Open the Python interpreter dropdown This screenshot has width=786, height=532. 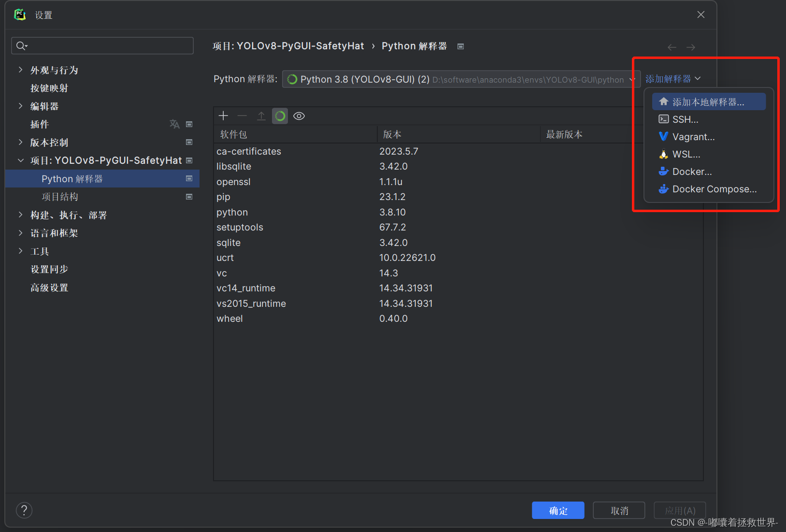(x=461, y=79)
